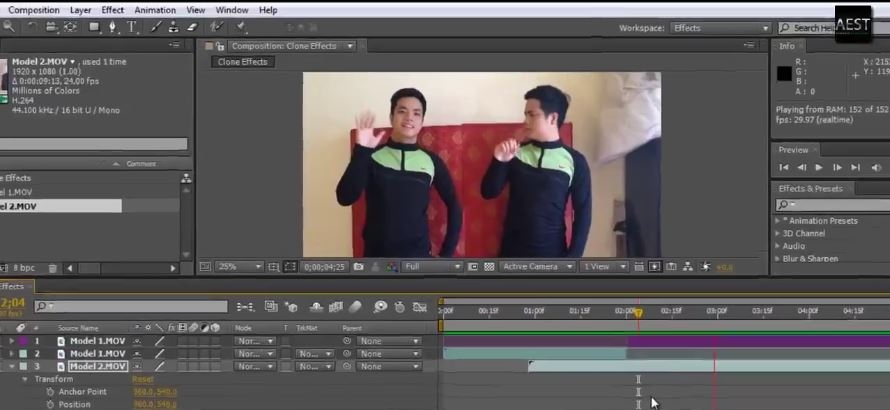Click the Project panel horizontal scrollbar
The width and height of the screenshot is (890, 410).
pyautogui.click(x=120, y=268)
